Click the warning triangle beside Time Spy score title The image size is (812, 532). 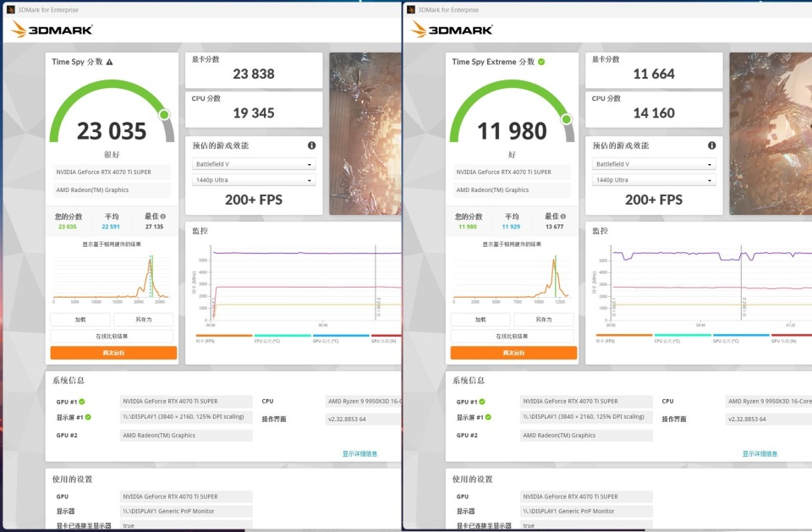pos(109,62)
